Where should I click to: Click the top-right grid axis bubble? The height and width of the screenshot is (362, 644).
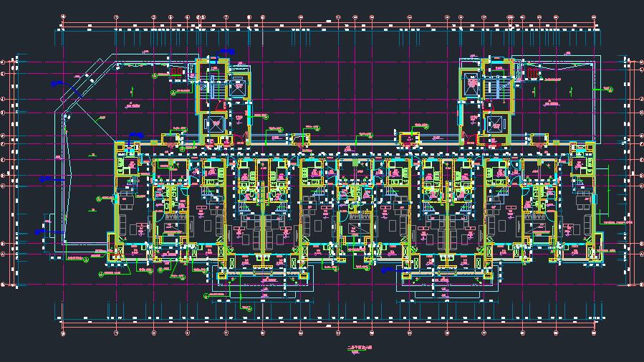pos(594,16)
